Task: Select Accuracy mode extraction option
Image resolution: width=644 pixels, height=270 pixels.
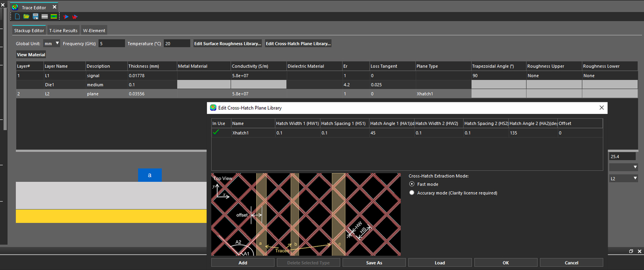Action: click(x=412, y=193)
